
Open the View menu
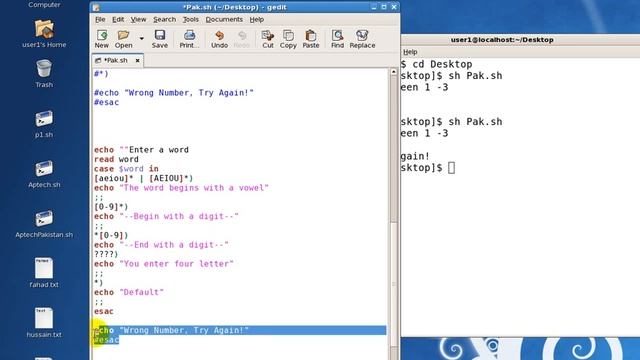point(138,19)
